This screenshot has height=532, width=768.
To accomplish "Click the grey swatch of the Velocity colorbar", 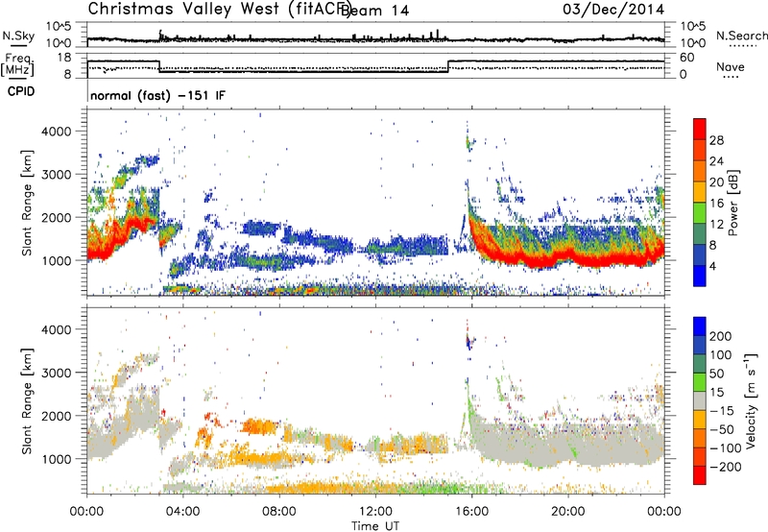I will [700, 401].
